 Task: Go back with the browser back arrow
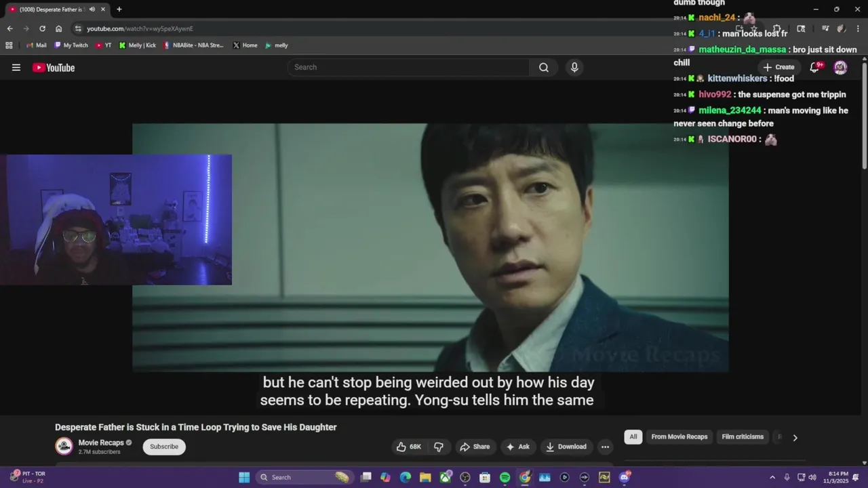click(x=9, y=28)
